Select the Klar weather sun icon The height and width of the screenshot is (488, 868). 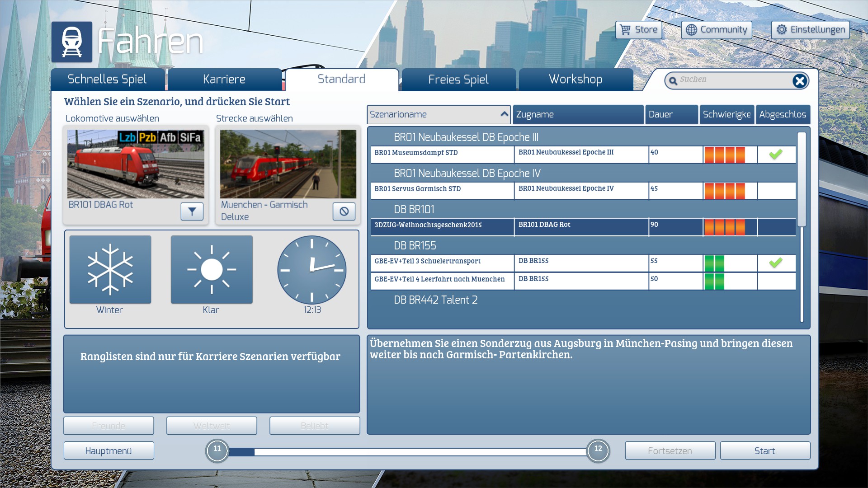click(212, 270)
